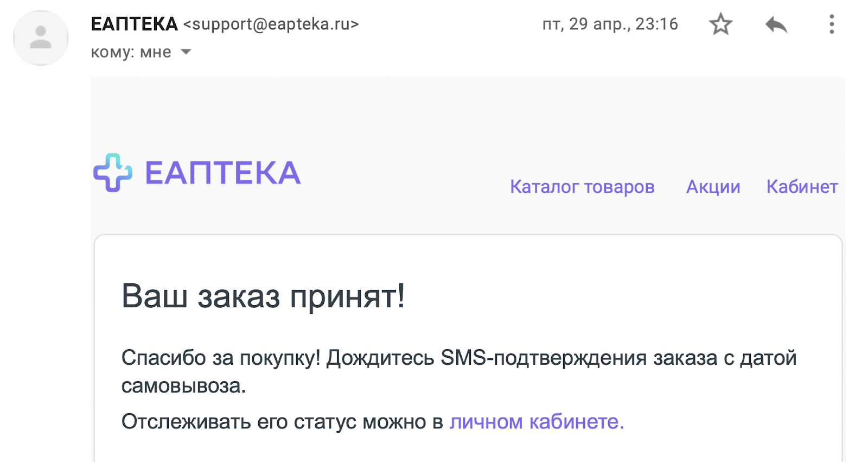Follow the личном кабинете link
Image resolution: width=868 pixels, height=462 pixels.
(x=537, y=422)
